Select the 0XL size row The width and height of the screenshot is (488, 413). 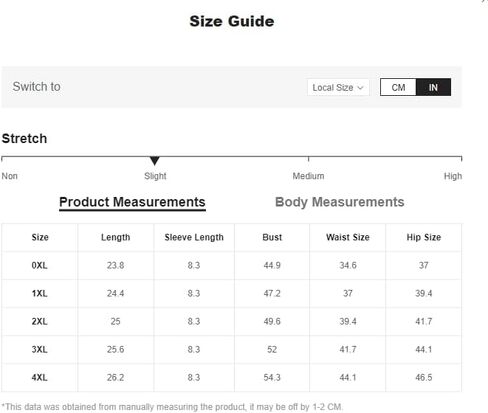[231, 265]
